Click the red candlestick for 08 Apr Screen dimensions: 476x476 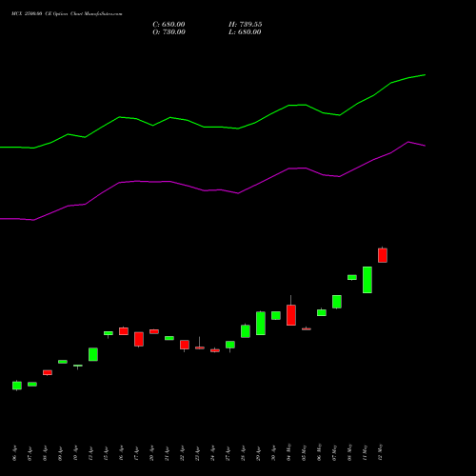tap(48, 372)
